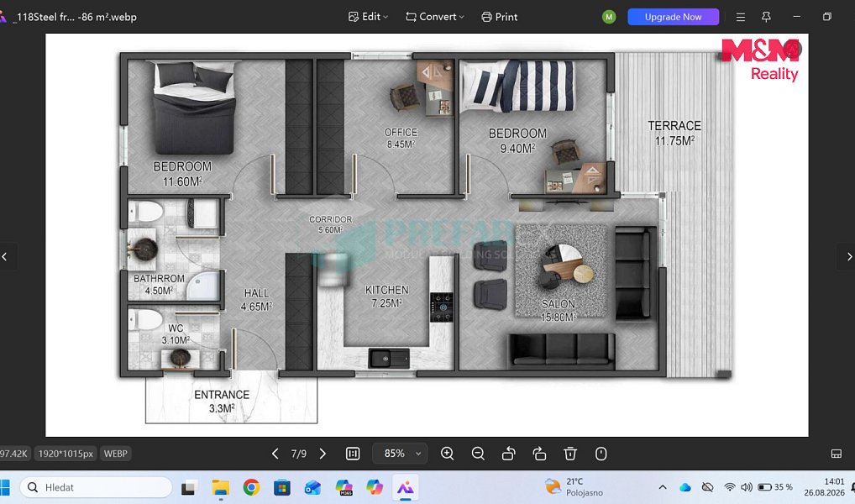The height and width of the screenshot is (504, 855).
Task: Go to the next image in the bottom toolbar
Action: (323, 454)
